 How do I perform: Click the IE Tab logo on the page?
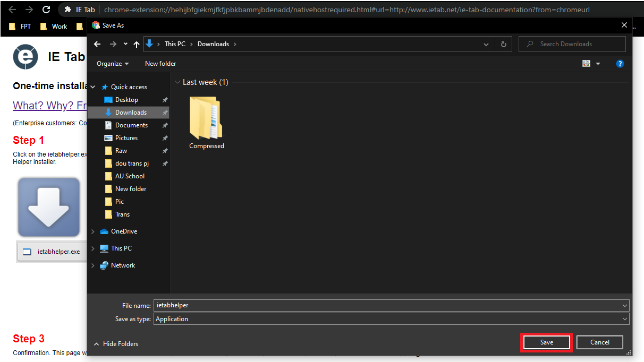point(26,56)
